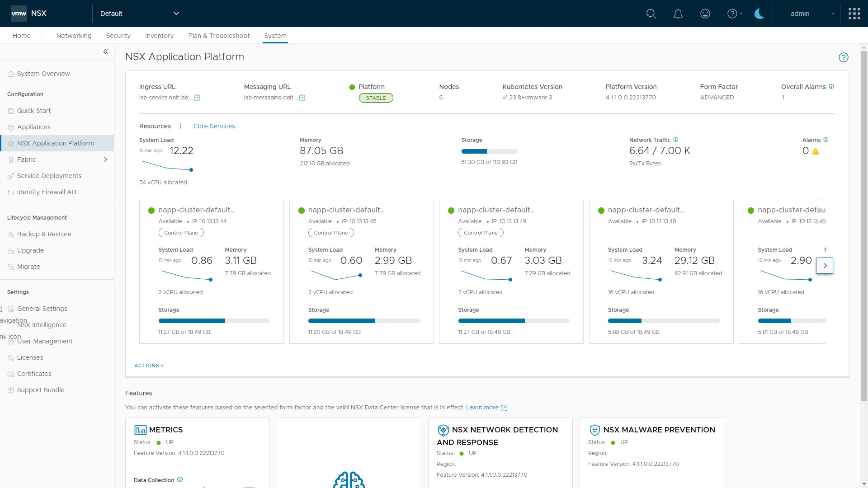The height and width of the screenshot is (488, 868).
Task: Toggle dark mode with moon icon
Action: point(759,14)
